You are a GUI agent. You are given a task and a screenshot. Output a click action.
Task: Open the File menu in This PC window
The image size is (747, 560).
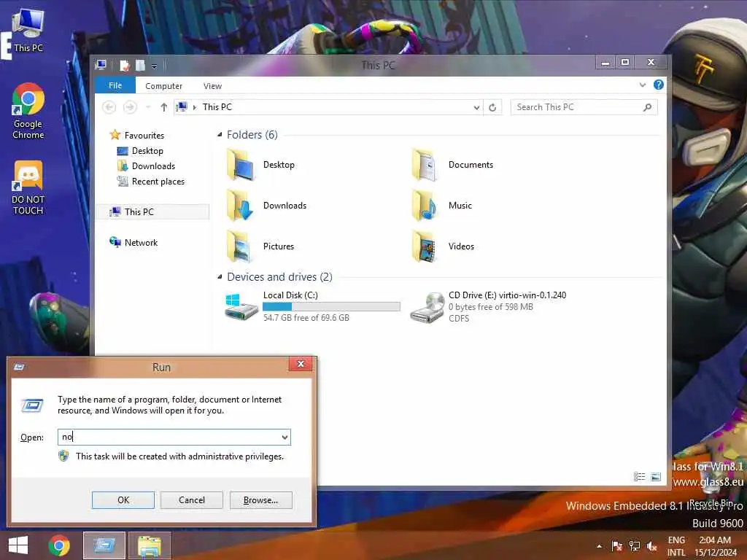tap(115, 85)
